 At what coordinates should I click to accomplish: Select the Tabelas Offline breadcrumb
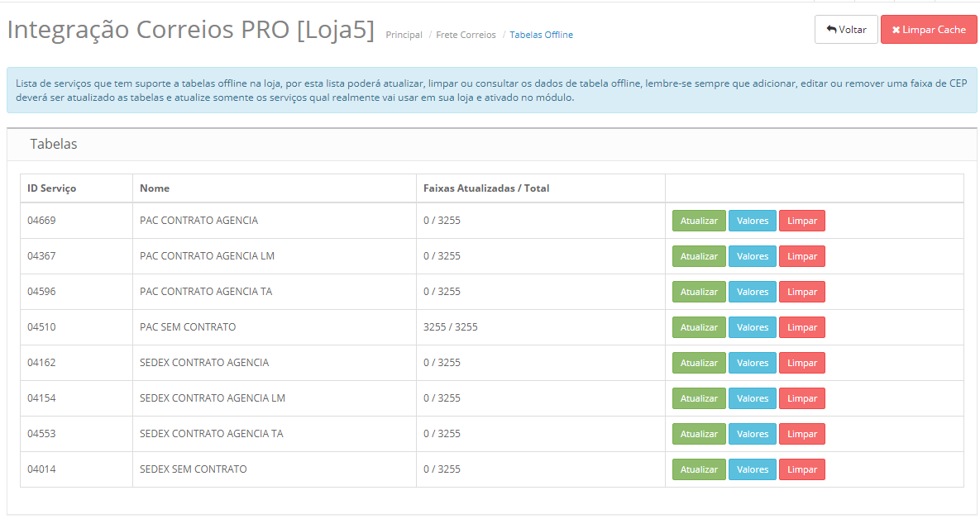click(x=541, y=35)
